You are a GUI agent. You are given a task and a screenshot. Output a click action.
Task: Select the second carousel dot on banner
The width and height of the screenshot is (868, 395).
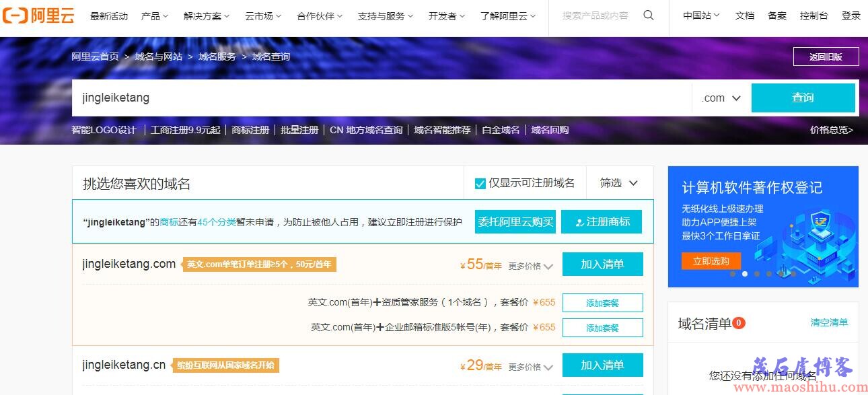click(744, 274)
